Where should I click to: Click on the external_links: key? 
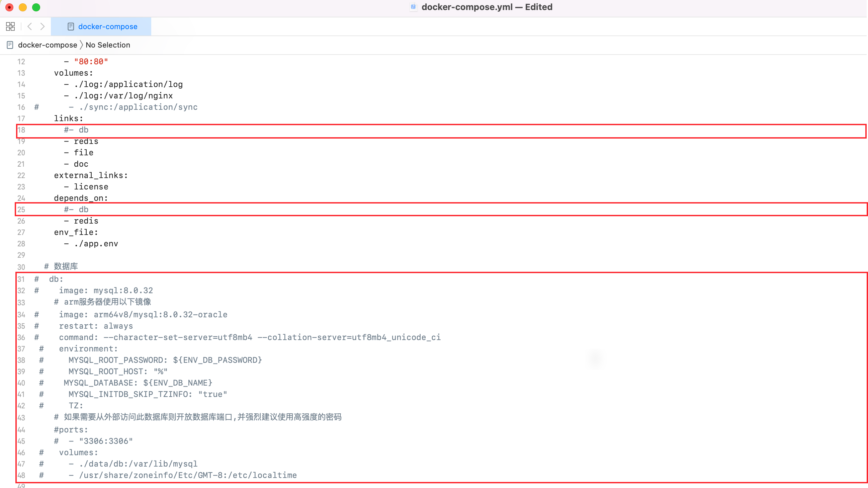tap(91, 175)
